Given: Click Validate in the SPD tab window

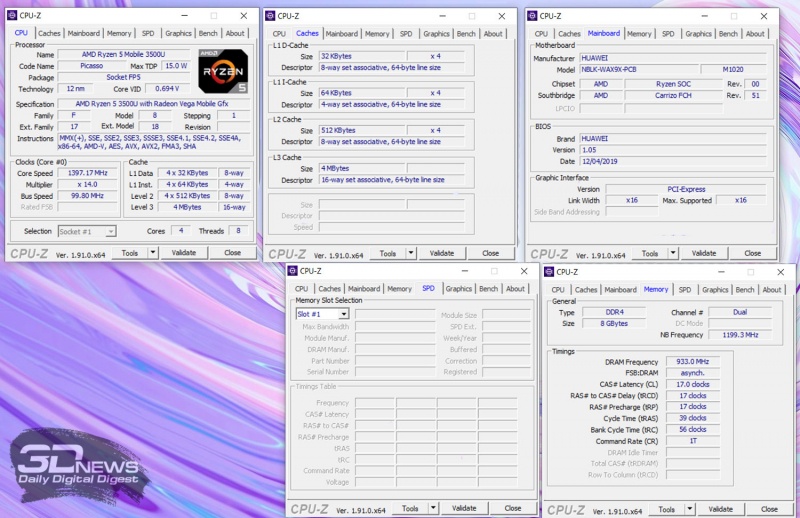Looking at the screenshot, I should click(464, 508).
